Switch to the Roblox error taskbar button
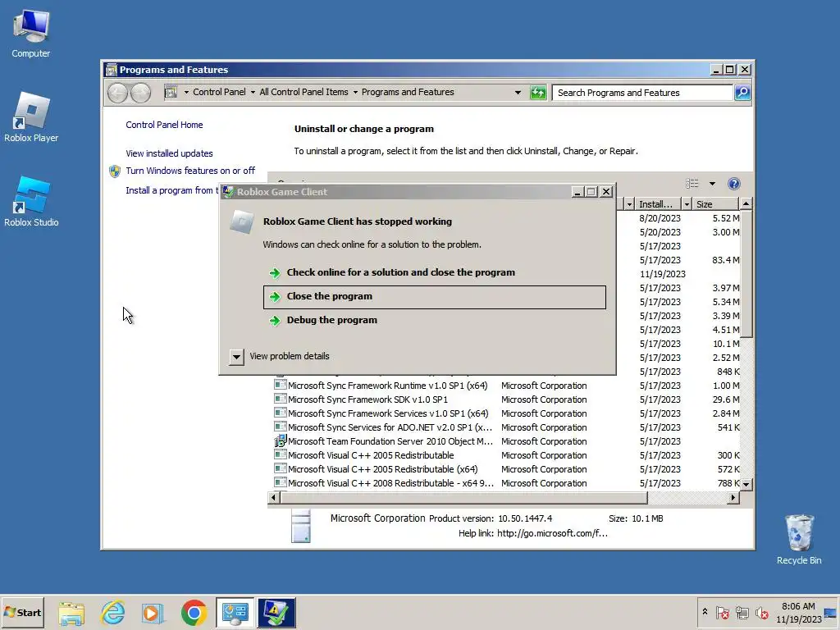 tap(276, 612)
